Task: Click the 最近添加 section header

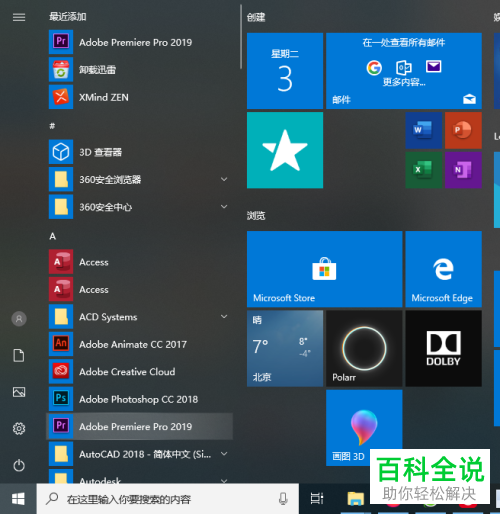Action: coord(68,17)
